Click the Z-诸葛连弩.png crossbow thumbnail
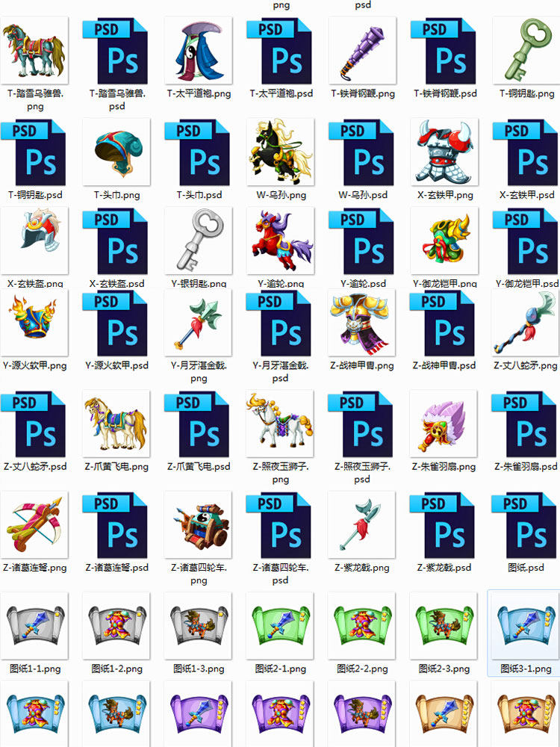This screenshot has width=560, height=747. (x=34, y=525)
